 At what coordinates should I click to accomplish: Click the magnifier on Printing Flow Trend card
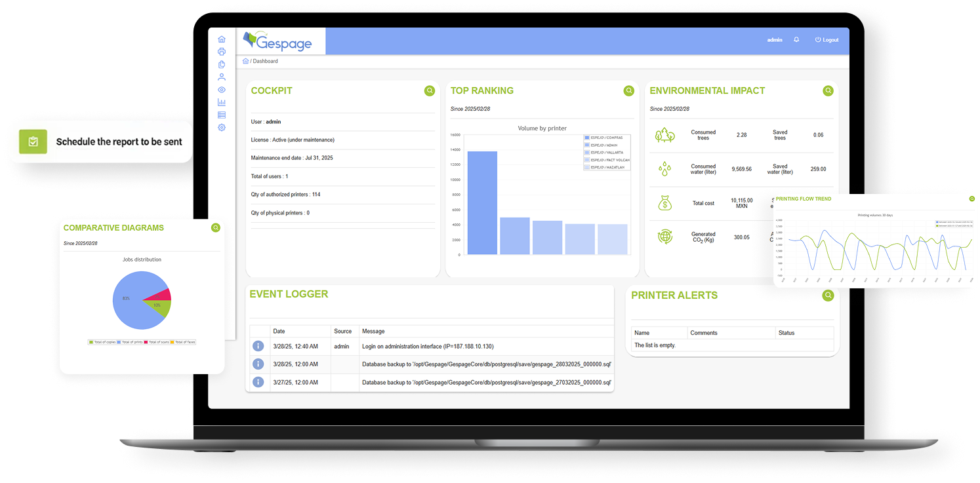tap(972, 199)
